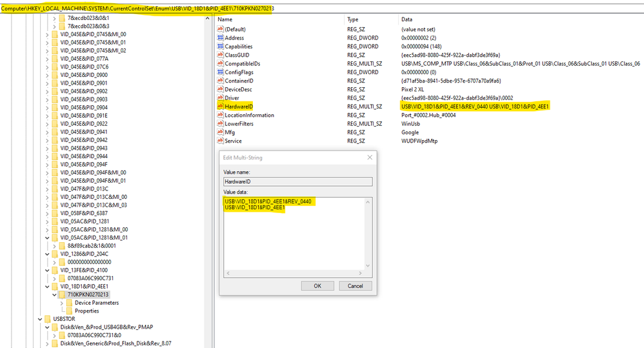
Task: Expand the VID_05AC&PID_1281&MI_00 node
Action: point(47,230)
